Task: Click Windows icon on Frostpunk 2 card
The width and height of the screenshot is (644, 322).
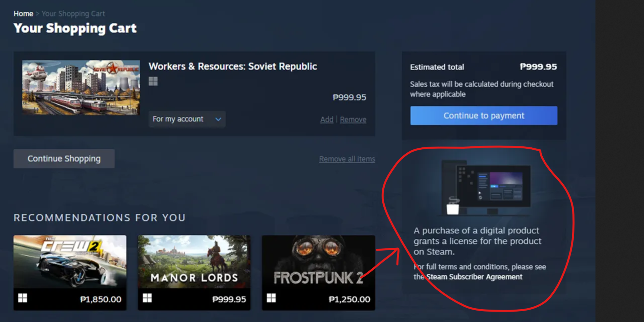Action: pyautogui.click(x=271, y=298)
